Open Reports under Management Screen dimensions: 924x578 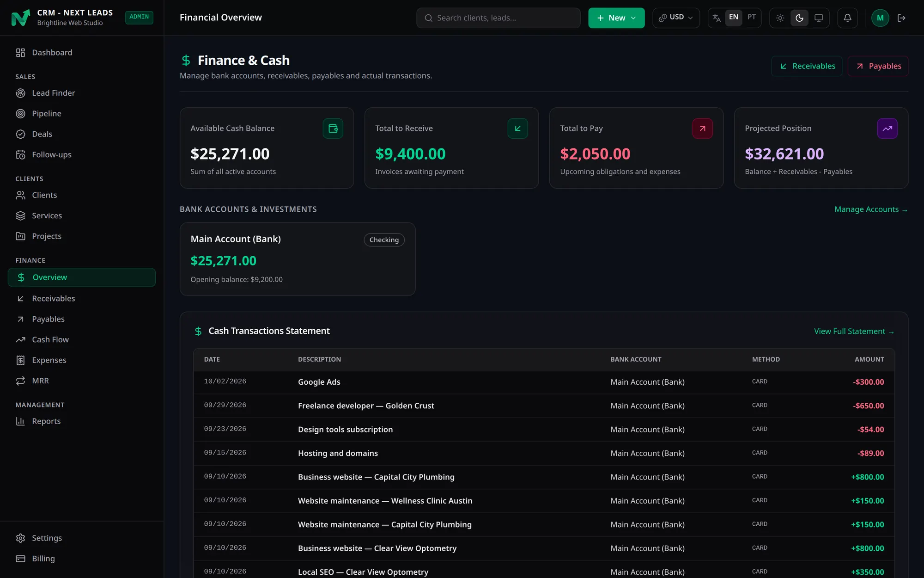(x=82, y=421)
